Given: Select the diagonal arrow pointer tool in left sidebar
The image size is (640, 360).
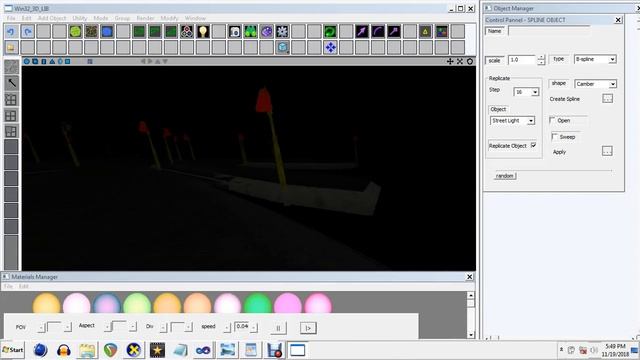Looking at the screenshot, I should click(x=11, y=83).
